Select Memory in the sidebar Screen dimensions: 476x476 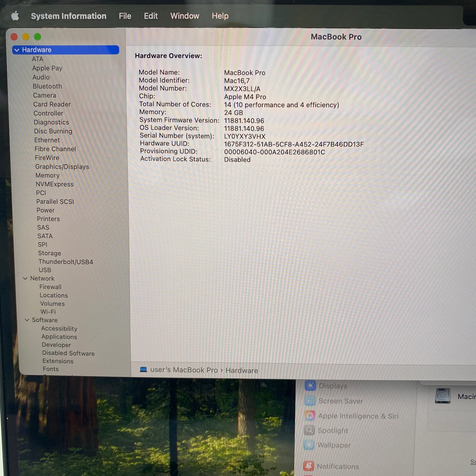coord(48,176)
